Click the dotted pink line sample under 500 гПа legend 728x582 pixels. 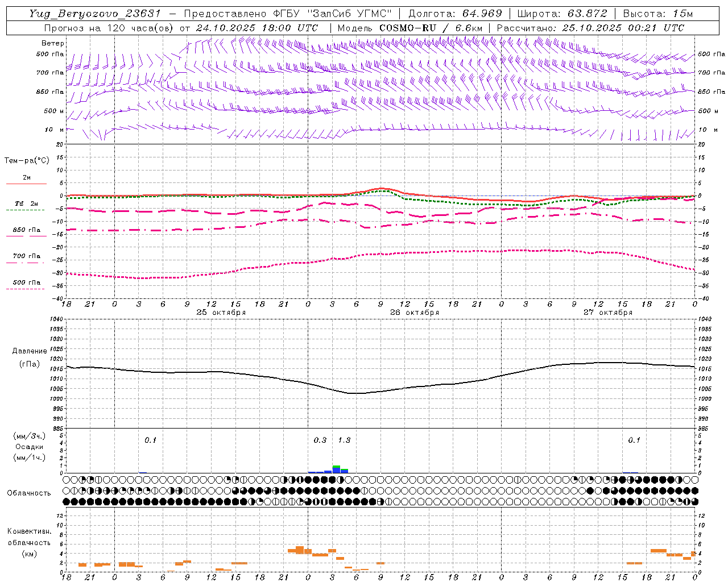(x=25, y=289)
